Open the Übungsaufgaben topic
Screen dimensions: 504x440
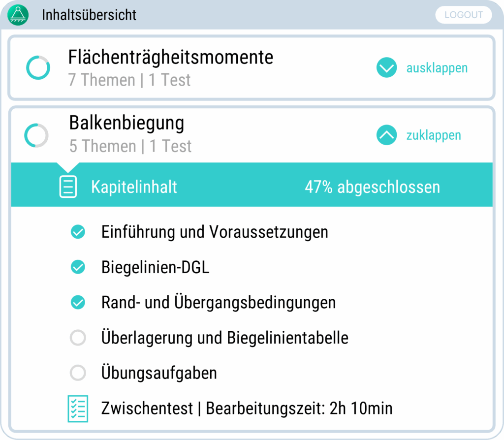point(159,373)
